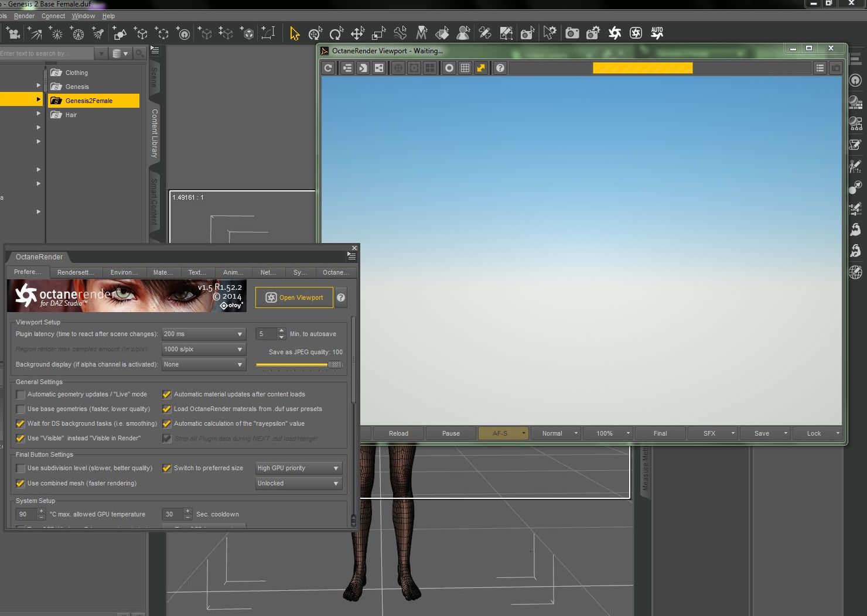Click the grid icon in OctaneRender Viewport toolbar
Screen dimensions: 867x616
point(465,68)
